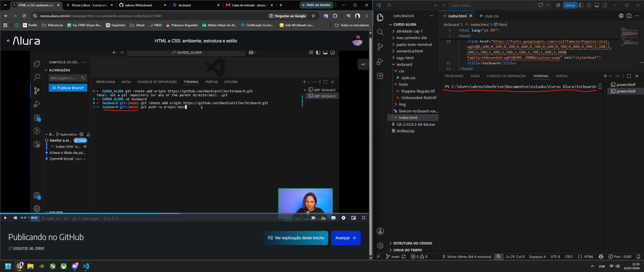The width and height of the screenshot is (644, 272).
Task: Expand the LINHA DO TEMPO section
Action: 413,250
